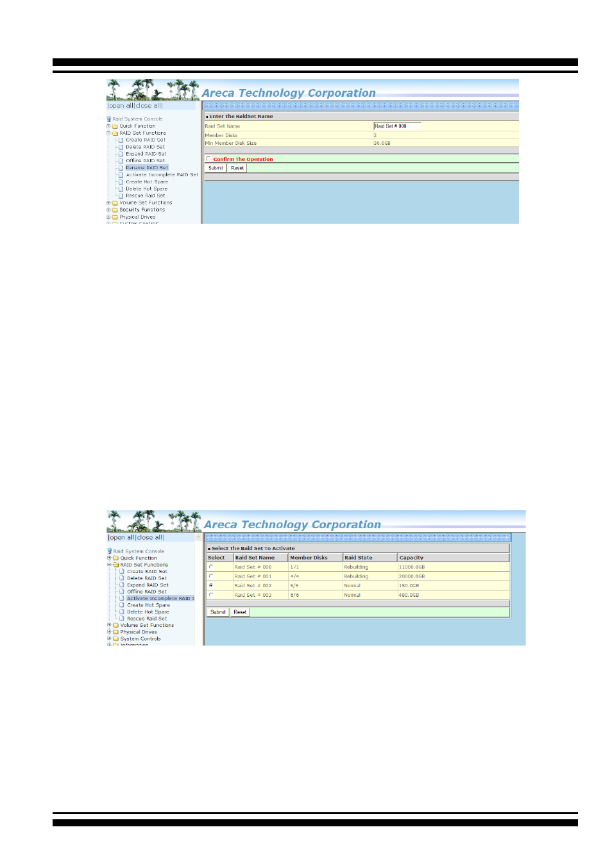Click 'close all' link on the Rename RAID Set screen
This screenshot has height=868, width=612.
(x=148, y=106)
